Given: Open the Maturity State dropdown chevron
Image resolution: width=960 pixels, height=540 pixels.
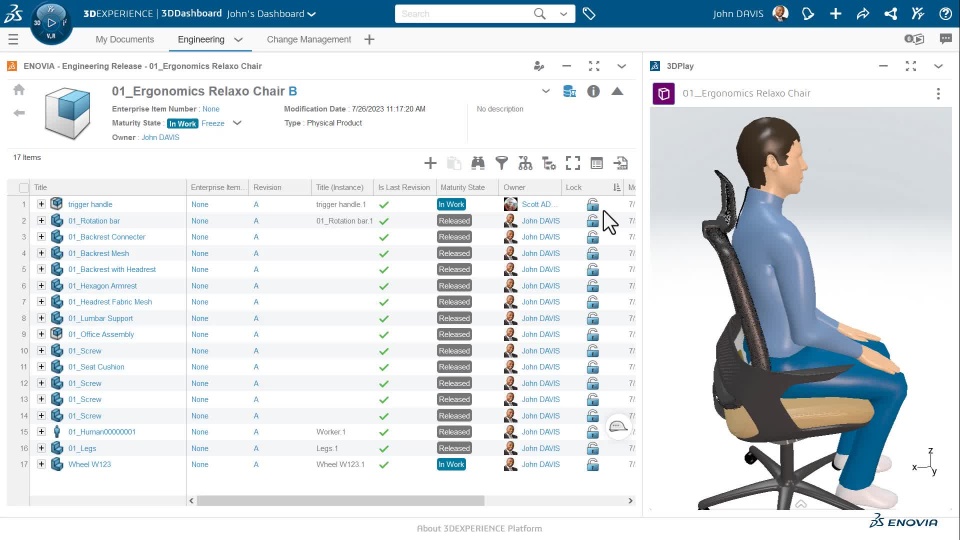Looking at the screenshot, I should (x=237, y=123).
